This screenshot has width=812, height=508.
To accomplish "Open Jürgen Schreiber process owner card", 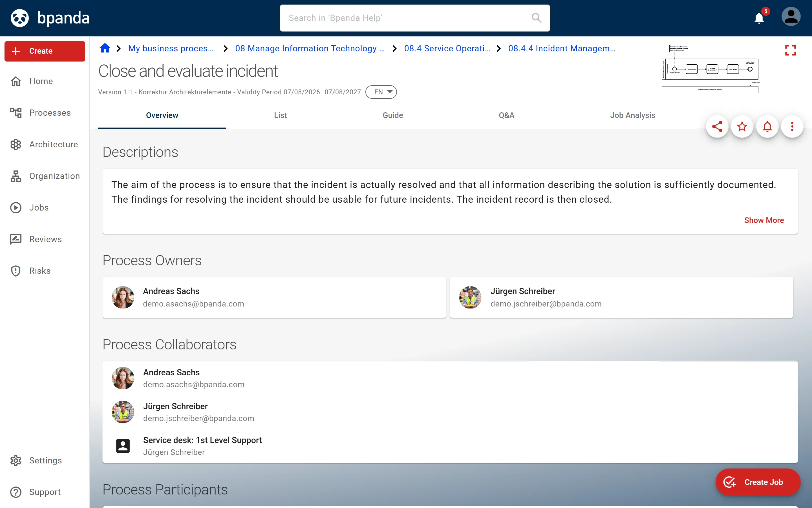I will click(x=621, y=297).
